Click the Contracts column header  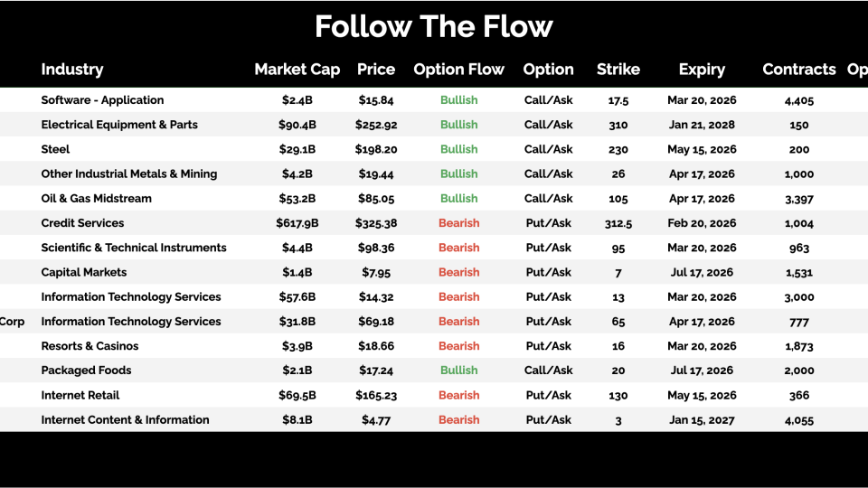(799, 70)
